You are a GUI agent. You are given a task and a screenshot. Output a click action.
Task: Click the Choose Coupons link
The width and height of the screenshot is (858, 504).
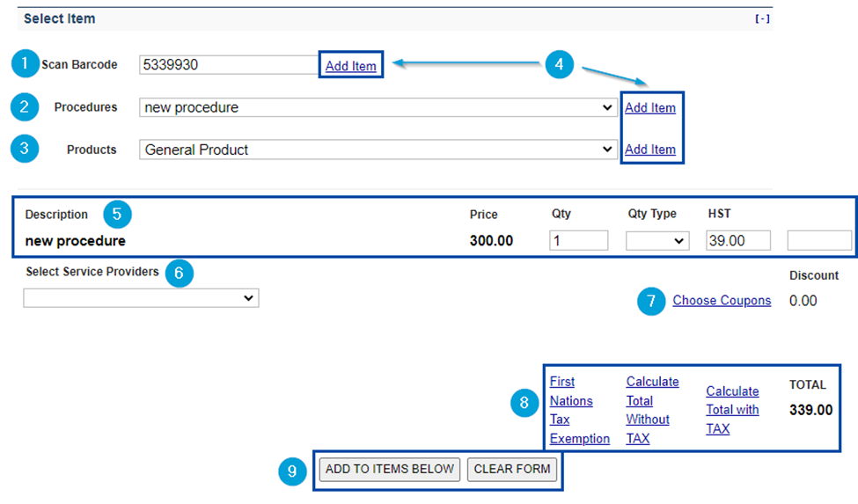click(722, 301)
